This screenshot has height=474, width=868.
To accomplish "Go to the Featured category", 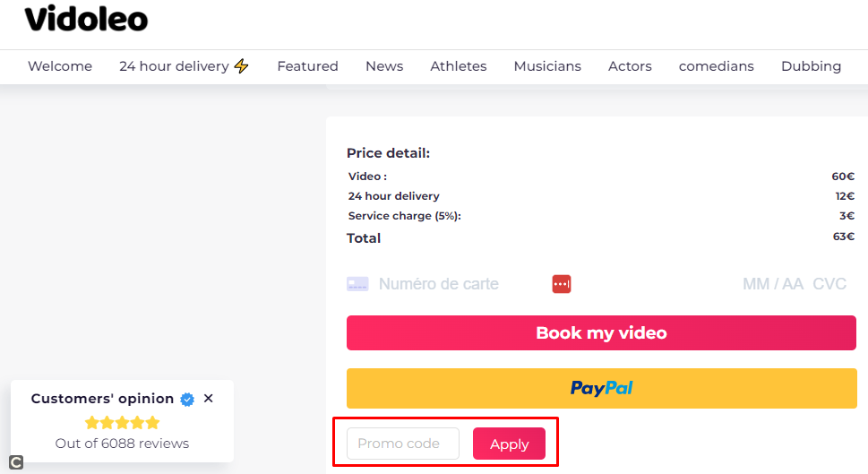I will [x=307, y=66].
